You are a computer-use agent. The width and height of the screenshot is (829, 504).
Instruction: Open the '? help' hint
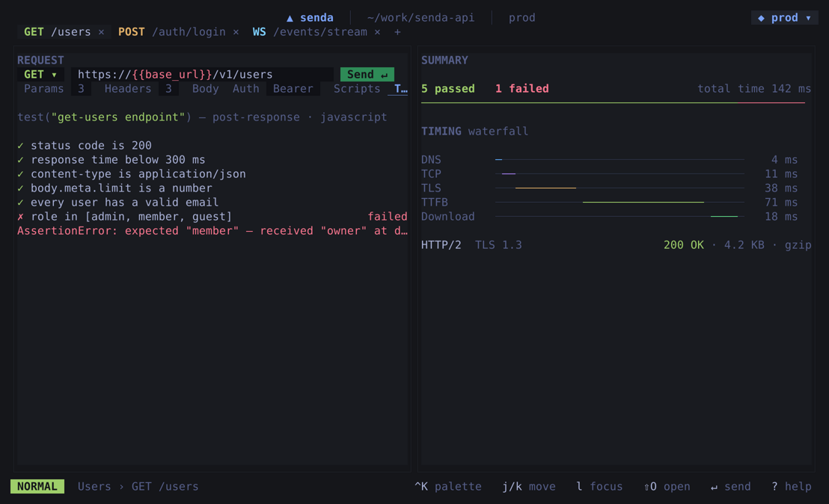791,487
